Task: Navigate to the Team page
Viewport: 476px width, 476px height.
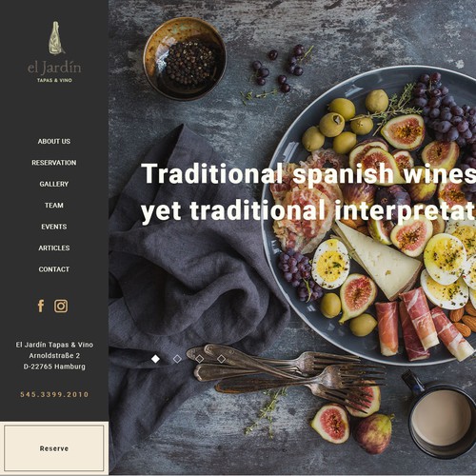Action: 54,206
